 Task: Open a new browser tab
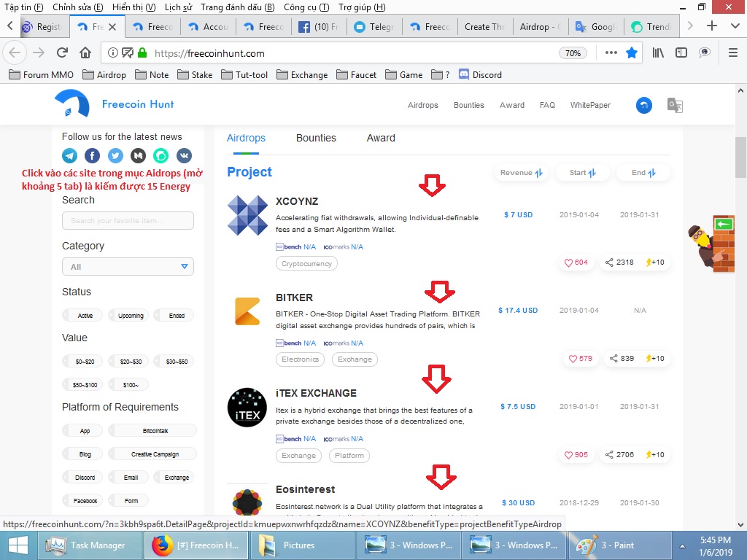pos(712,26)
